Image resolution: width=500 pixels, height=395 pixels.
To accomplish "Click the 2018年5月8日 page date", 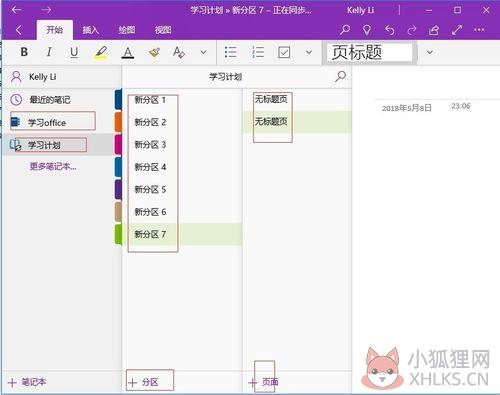I will tap(407, 108).
